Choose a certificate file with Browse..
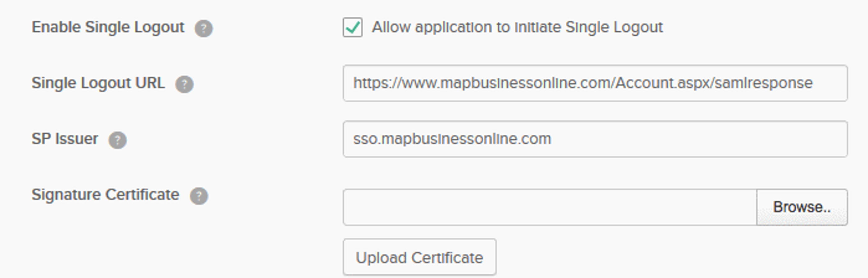The width and height of the screenshot is (868, 278). pyautogui.click(x=802, y=207)
